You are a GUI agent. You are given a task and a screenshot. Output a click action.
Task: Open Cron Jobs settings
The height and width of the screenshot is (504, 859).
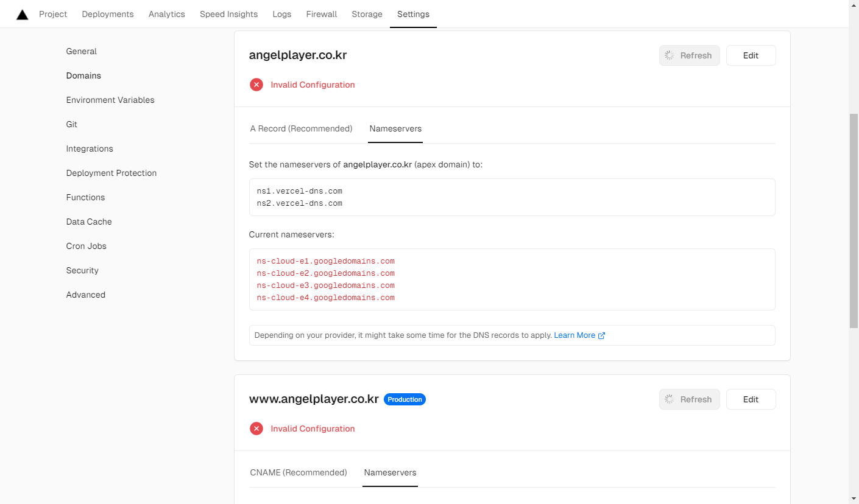[87, 246]
